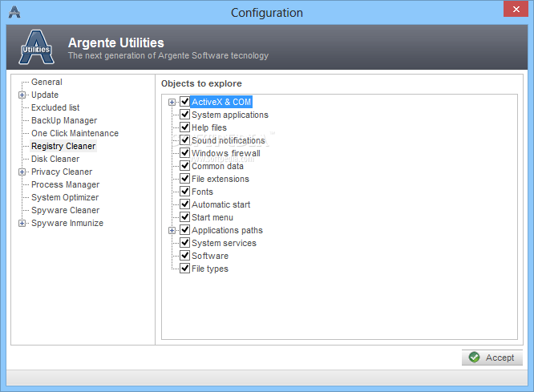This screenshot has height=392, width=534.
Task: Uncheck the ActiveX & COM checkbox
Action: 185,102
